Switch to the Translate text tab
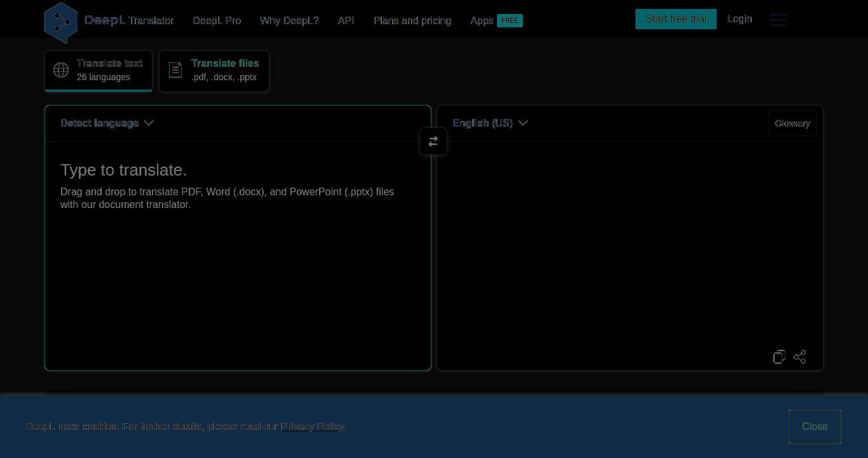 tap(98, 71)
